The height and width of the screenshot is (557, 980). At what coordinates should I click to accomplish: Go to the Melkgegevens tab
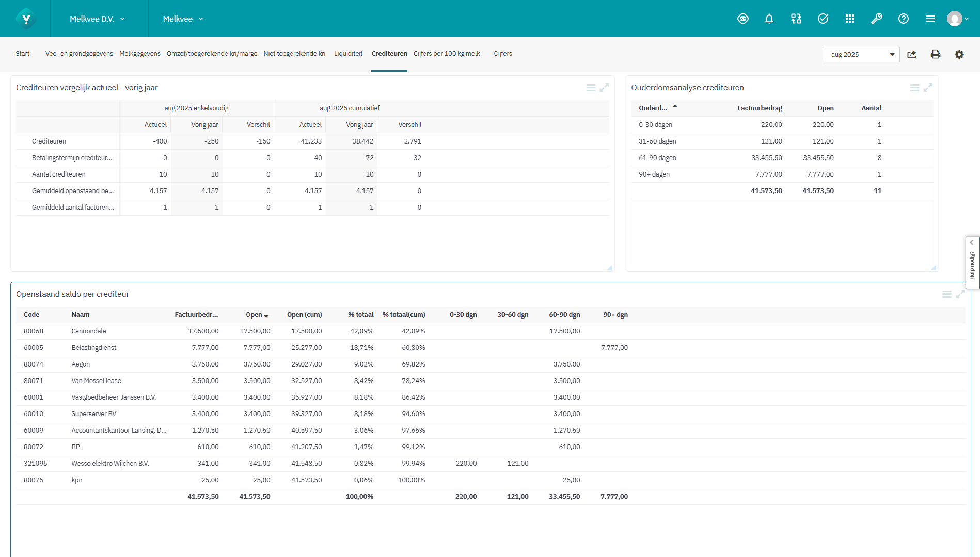coord(139,54)
